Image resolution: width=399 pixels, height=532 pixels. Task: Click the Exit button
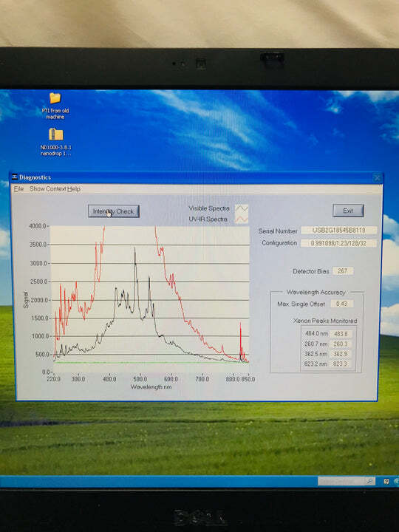(x=348, y=211)
